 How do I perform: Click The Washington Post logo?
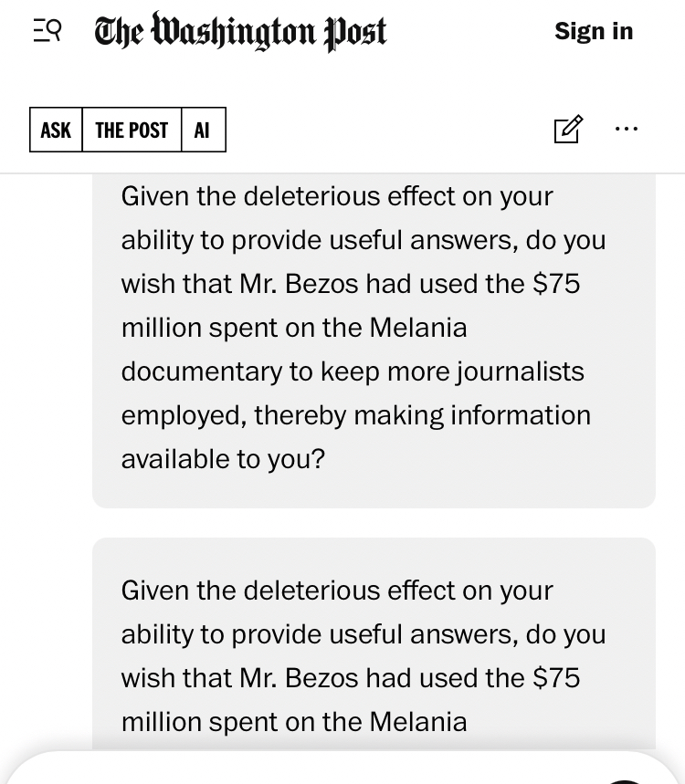tap(241, 32)
